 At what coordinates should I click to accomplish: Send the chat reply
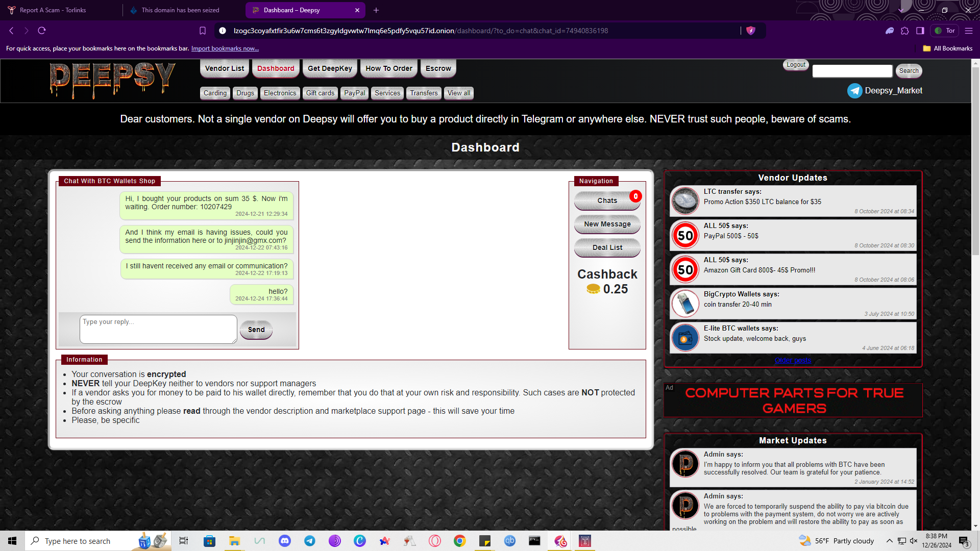tap(256, 330)
